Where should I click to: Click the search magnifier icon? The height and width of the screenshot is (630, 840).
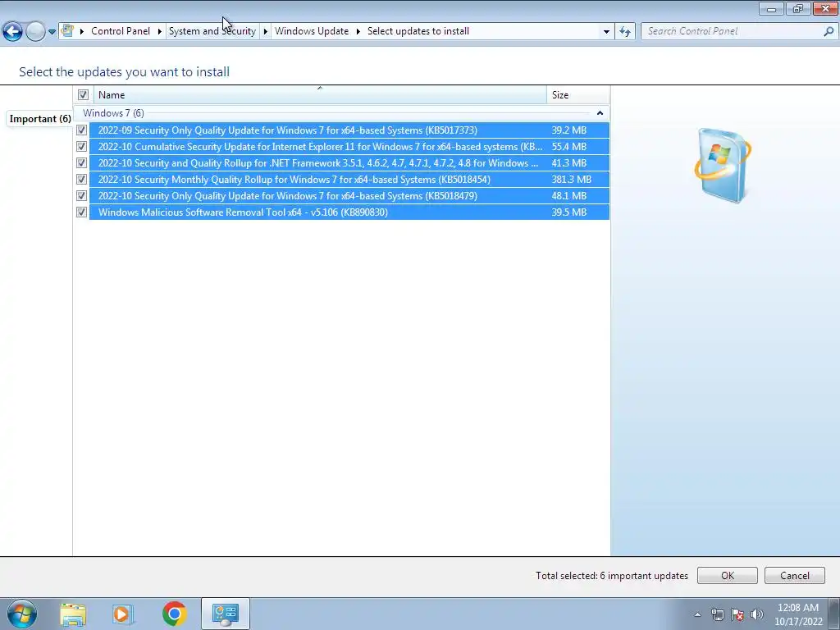[829, 31]
